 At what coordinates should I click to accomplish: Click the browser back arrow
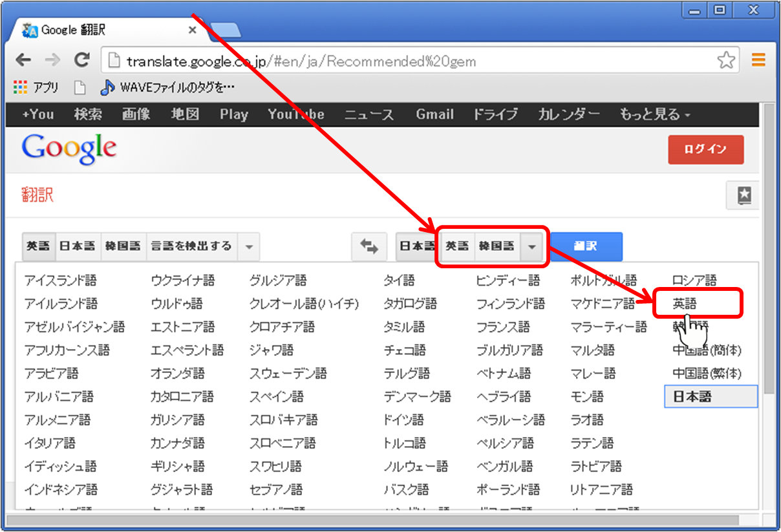pyautogui.click(x=23, y=61)
